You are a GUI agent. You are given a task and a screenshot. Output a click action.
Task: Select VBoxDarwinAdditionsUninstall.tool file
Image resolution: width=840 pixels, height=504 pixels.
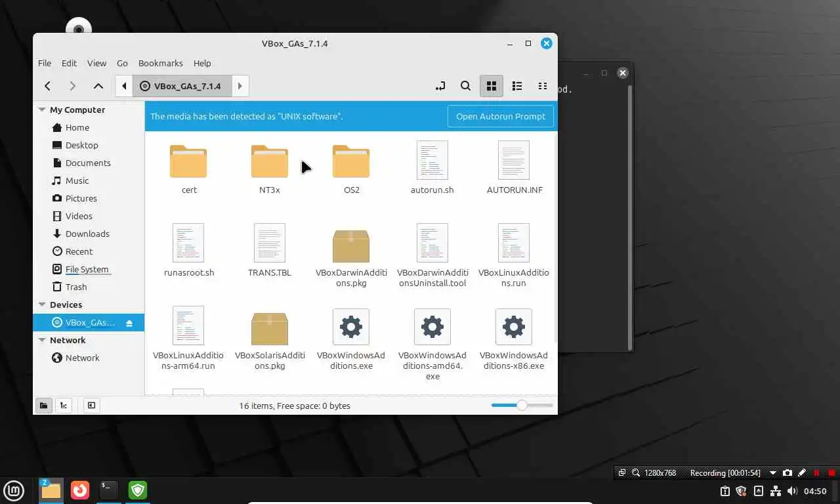(x=432, y=256)
